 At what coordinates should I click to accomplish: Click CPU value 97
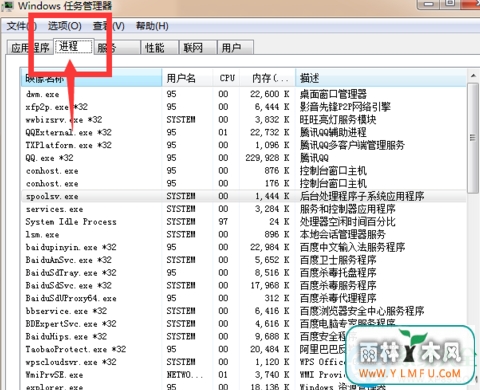coord(223,222)
